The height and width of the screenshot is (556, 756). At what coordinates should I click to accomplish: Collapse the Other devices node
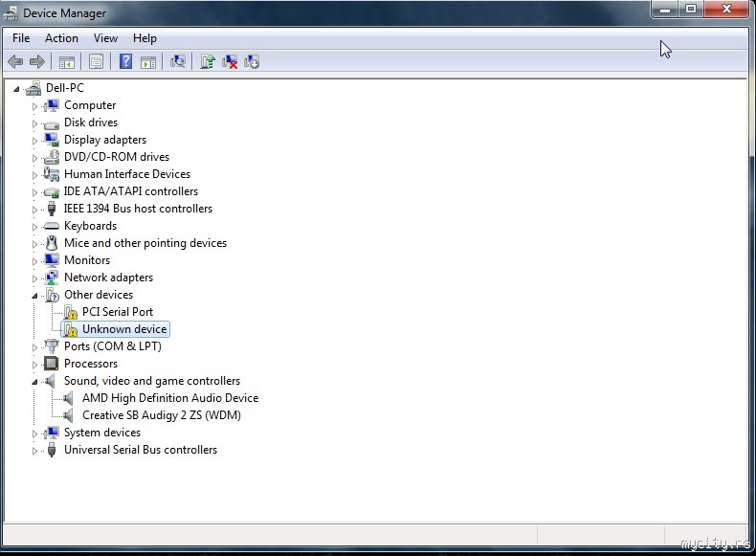click(x=34, y=296)
